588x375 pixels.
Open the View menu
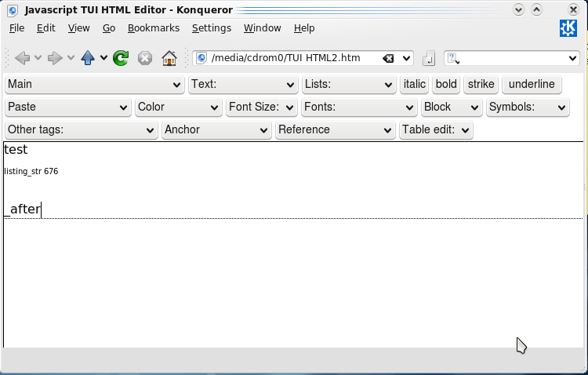tap(78, 28)
